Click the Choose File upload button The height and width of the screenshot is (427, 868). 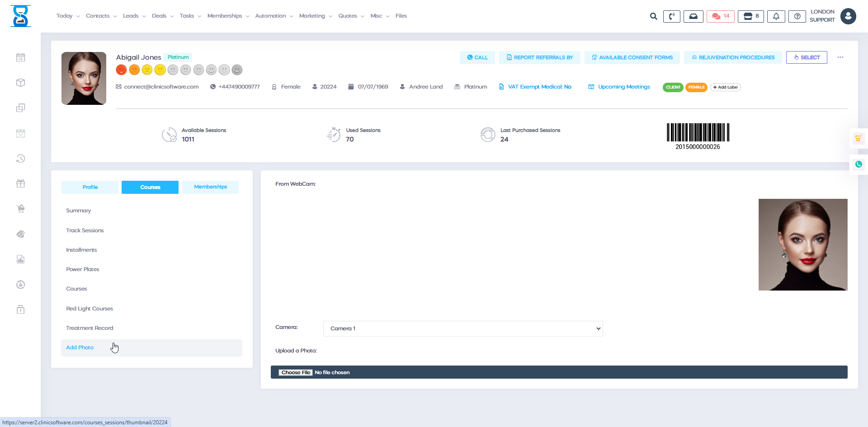[296, 372]
